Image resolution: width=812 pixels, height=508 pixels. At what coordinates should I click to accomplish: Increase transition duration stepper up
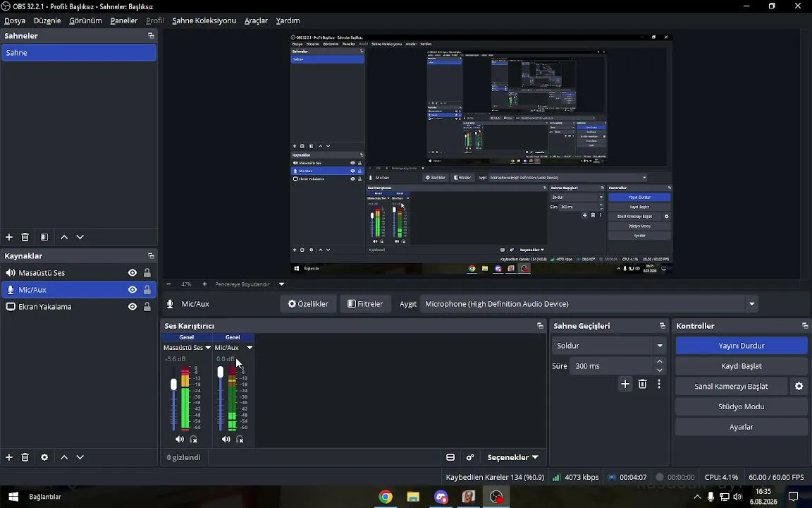[x=659, y=361]
